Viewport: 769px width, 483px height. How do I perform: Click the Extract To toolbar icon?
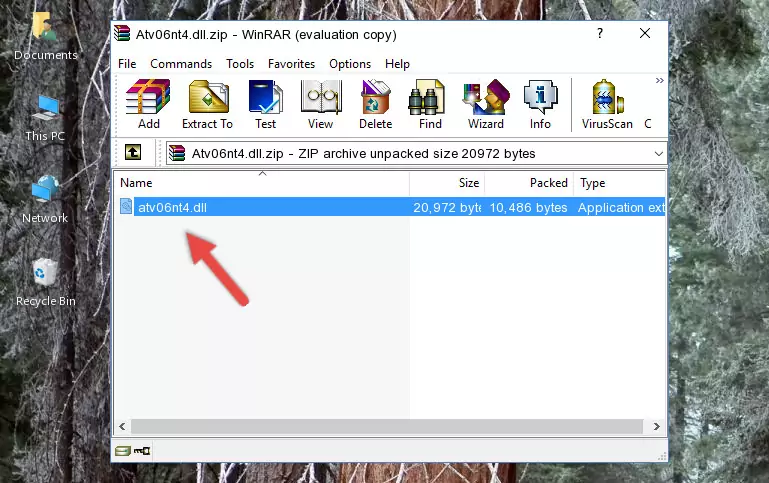(207, 104)
